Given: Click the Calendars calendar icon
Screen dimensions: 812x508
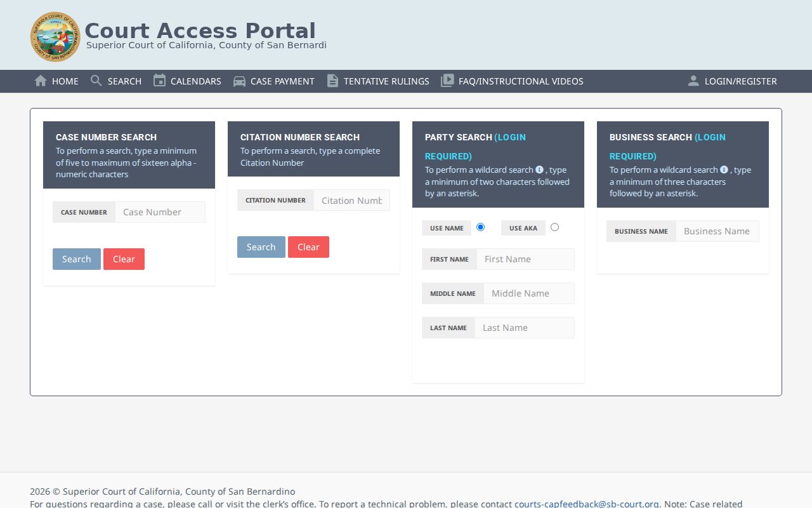Looking at the screenshot, I should click(159, 81).
